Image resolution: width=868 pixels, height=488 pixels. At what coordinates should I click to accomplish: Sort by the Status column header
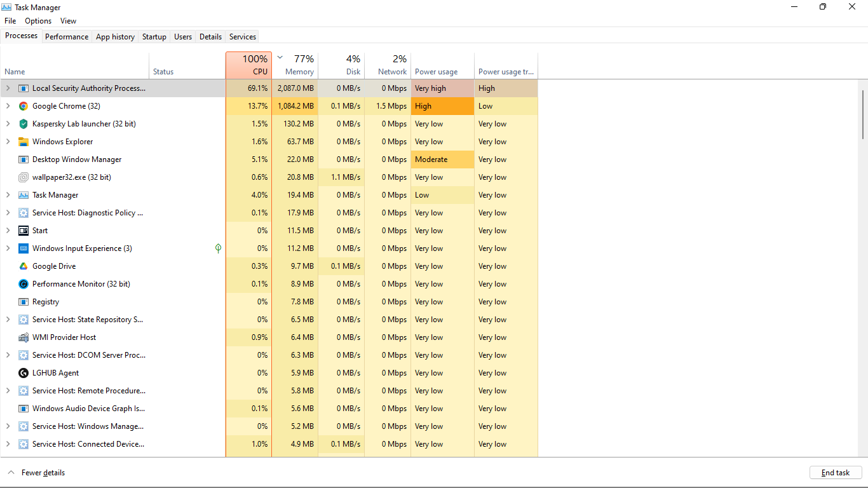(187, 65)
